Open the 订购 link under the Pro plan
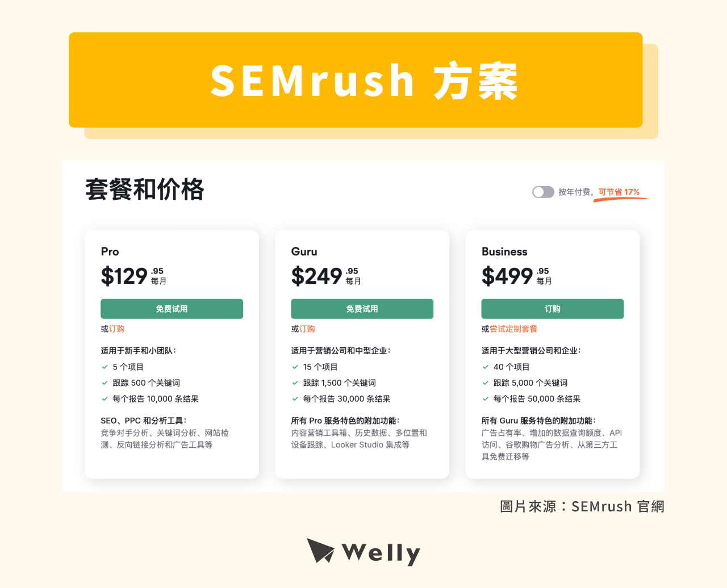The width and height of the screenshot is (727, 588). click(118, 328)
